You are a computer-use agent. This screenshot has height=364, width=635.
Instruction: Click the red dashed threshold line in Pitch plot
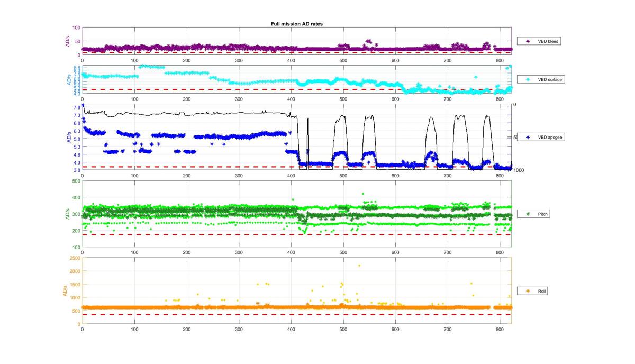click(296, 234)
